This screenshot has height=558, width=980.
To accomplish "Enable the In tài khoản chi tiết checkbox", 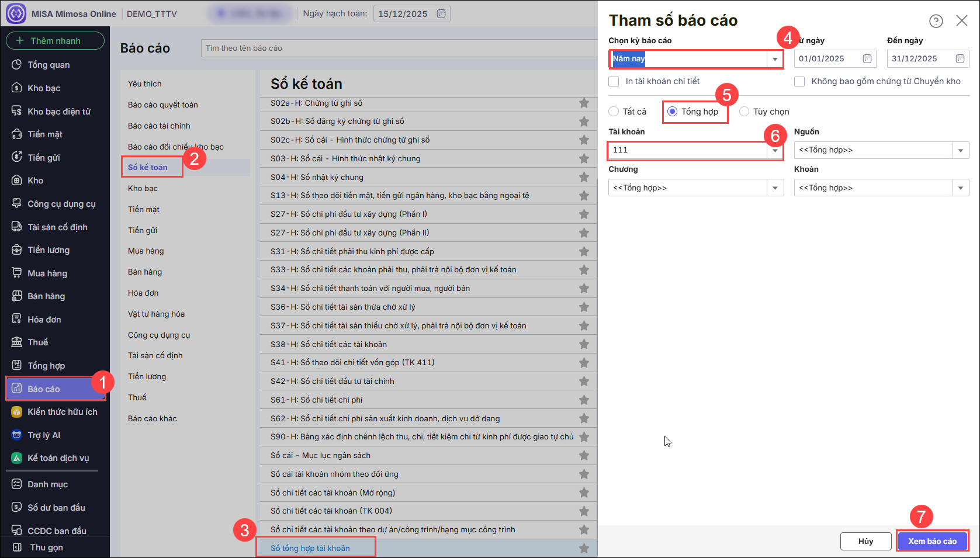I will click(614, 82).
